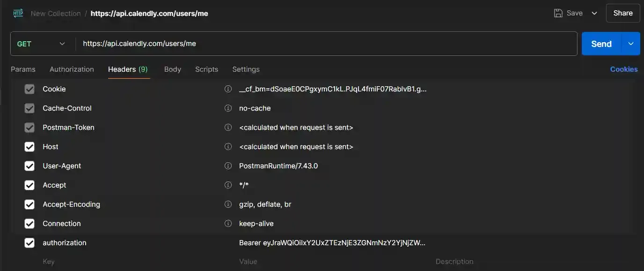Click the Save button label

pos(574,13)
